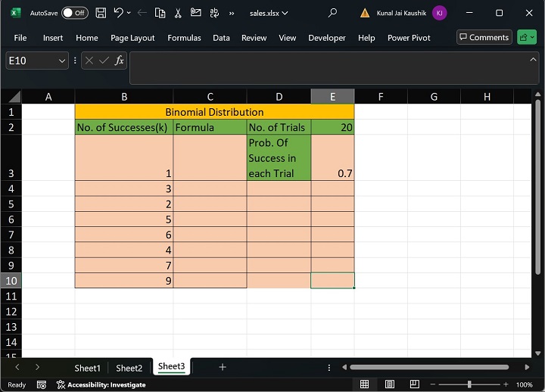Screen dimensions: 545x392
Task: Click the Save icon in title bar
Action: (x=101, y=13)
